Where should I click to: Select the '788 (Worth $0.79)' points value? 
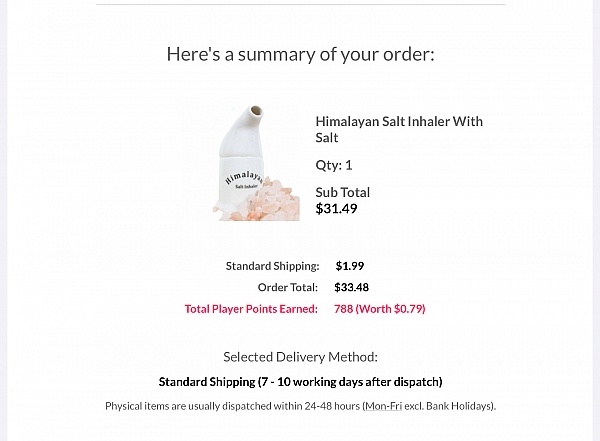[379, 309]
